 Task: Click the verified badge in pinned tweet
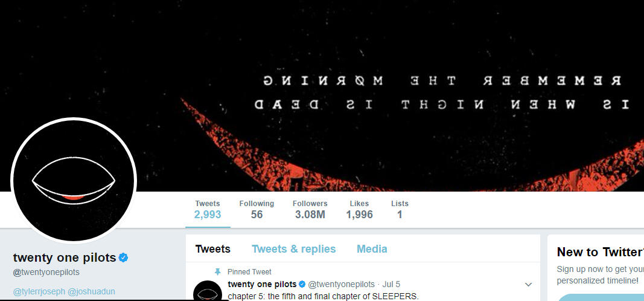coord(302,284)
